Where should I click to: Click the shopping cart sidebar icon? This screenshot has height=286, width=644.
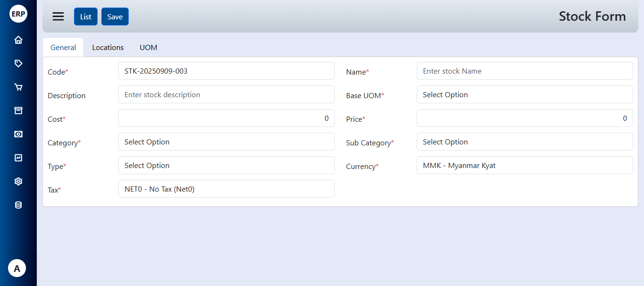click(18, 87)
